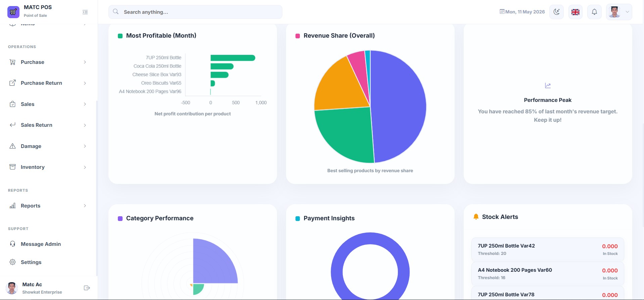
Task: Click the Sales Return arrow icon
Action: pos(12,125)
